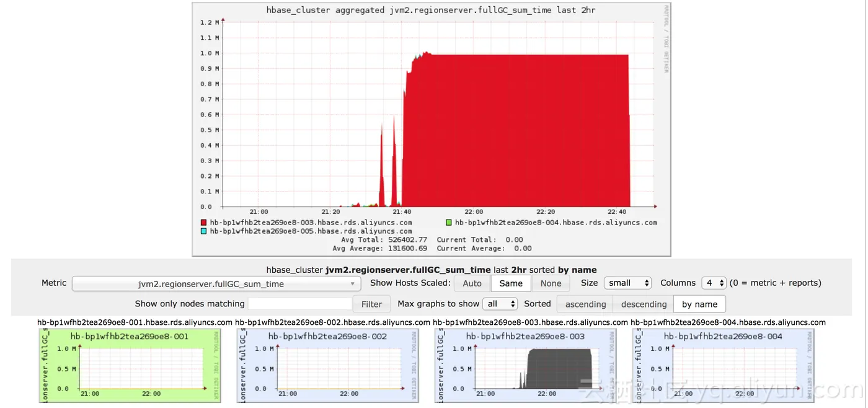Screen dimensions: 868x408
Task: Open the Size dropdown showing small
Action: pos(627,283)
